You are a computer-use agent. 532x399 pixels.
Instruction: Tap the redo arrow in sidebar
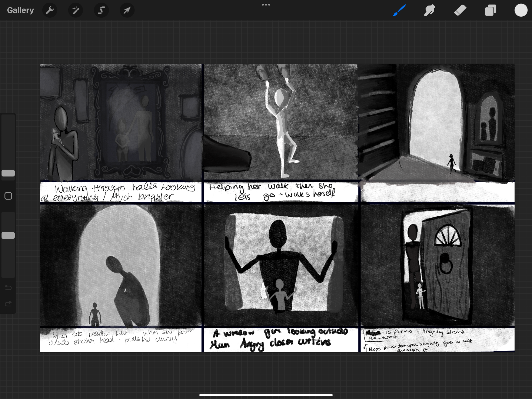coord(8,304)
